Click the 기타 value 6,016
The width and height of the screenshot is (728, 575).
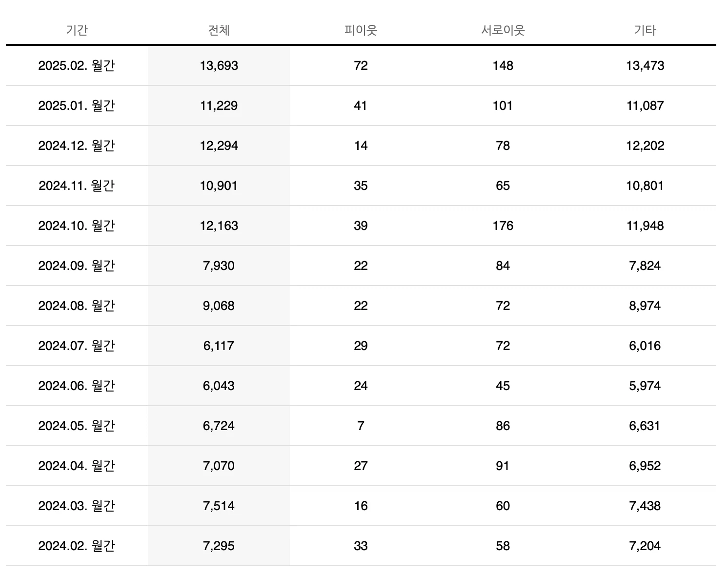645,346
